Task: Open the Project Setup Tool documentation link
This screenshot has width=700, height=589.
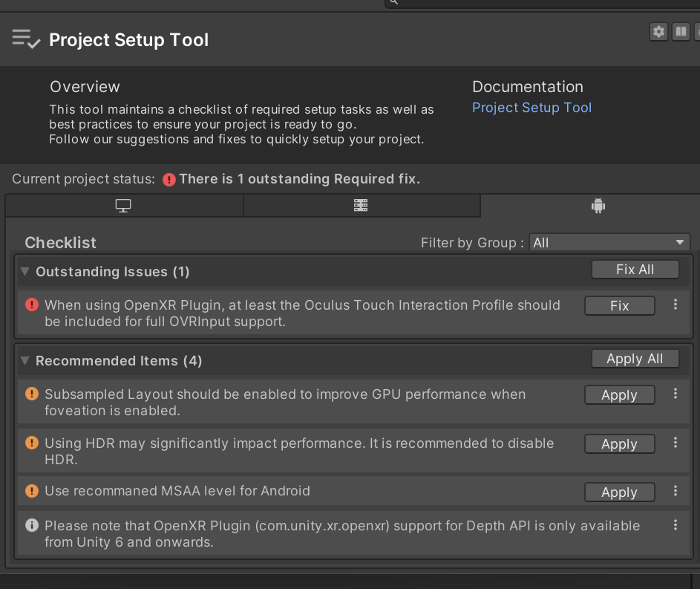Action: tap(531, 108)
